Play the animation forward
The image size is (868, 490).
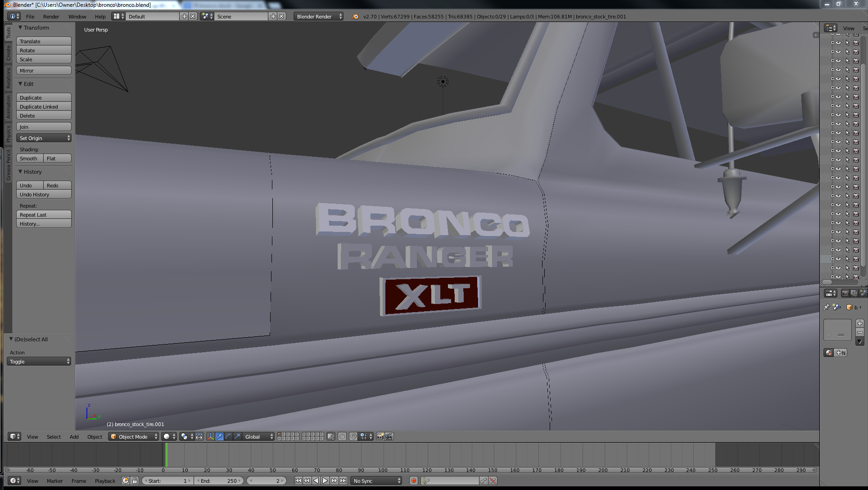coord(325,481)
